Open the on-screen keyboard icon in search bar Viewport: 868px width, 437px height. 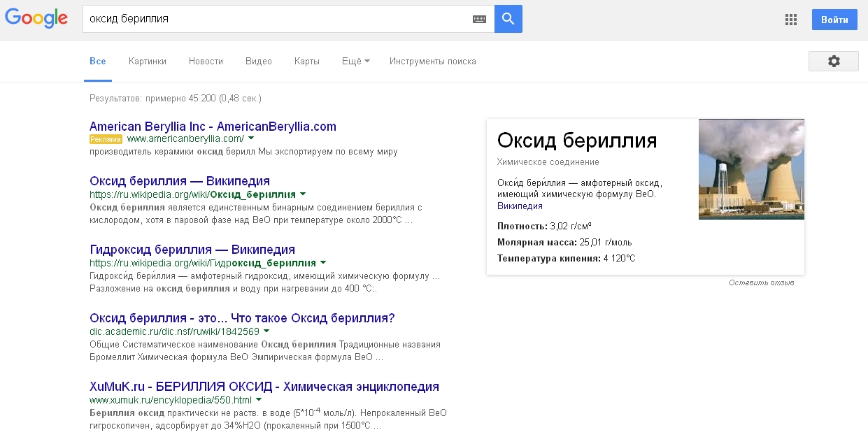tap(479, 19)
